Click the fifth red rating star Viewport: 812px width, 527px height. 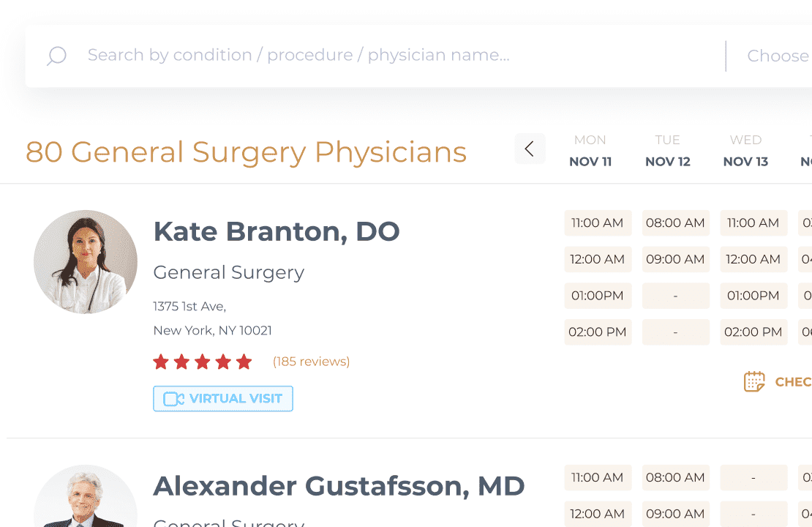[244, 362]
